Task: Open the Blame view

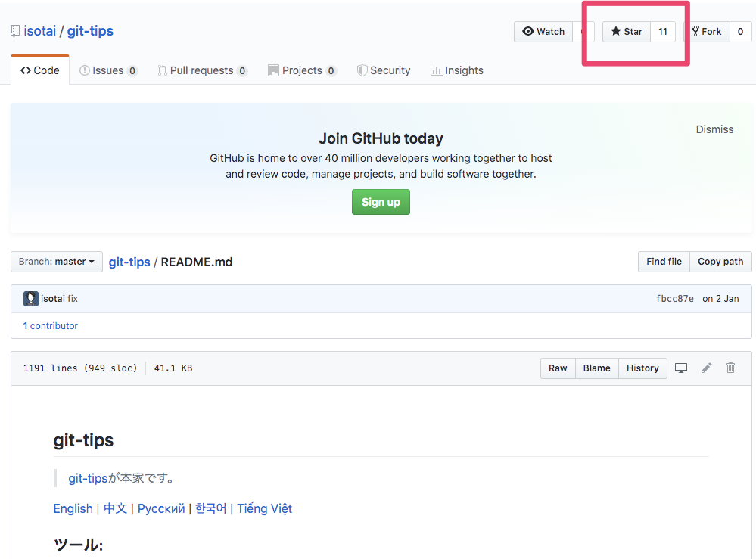Action: (x=597, y=368)
